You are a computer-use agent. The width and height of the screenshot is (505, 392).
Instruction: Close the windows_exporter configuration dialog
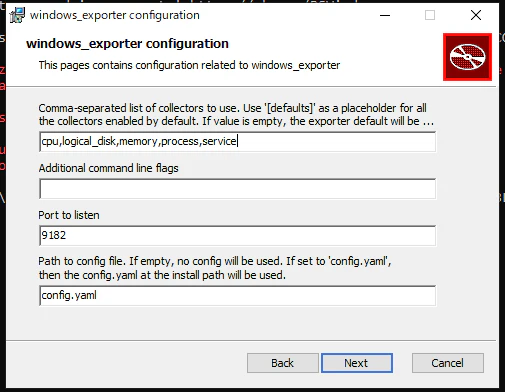point(476,15)
